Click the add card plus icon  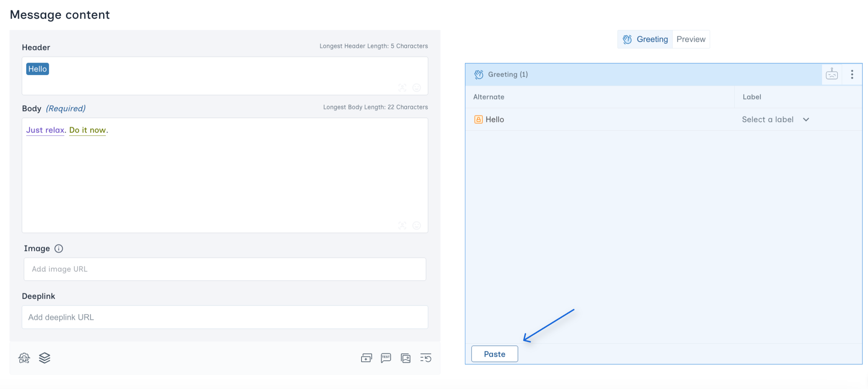(366, 358)
